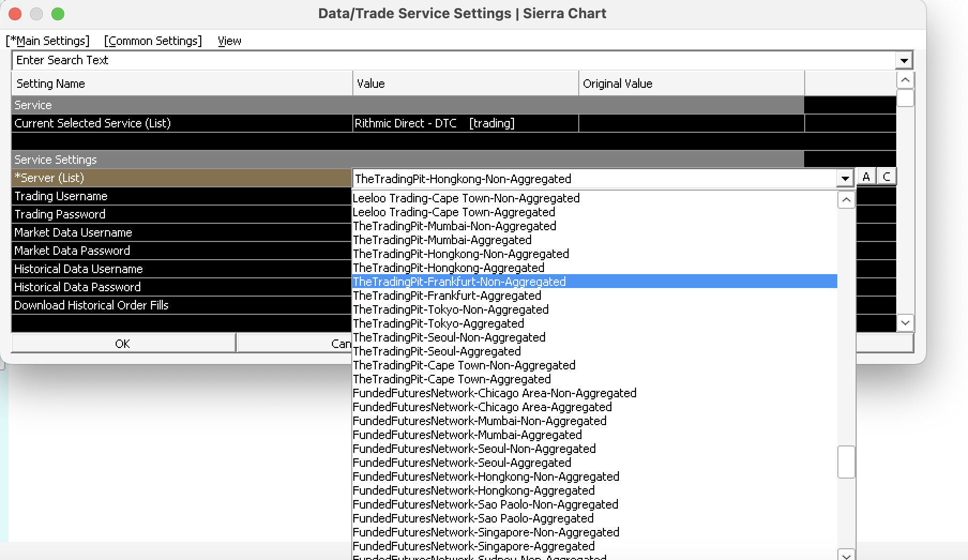
Task: Choose TheTradingPit-Tokyo-Aggregated server
Action: [594, 323]
